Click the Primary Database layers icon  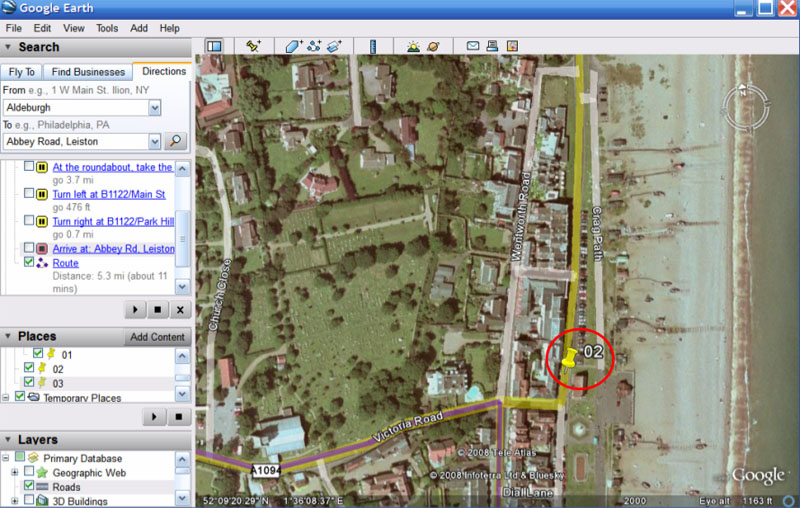tap(33, 457)
